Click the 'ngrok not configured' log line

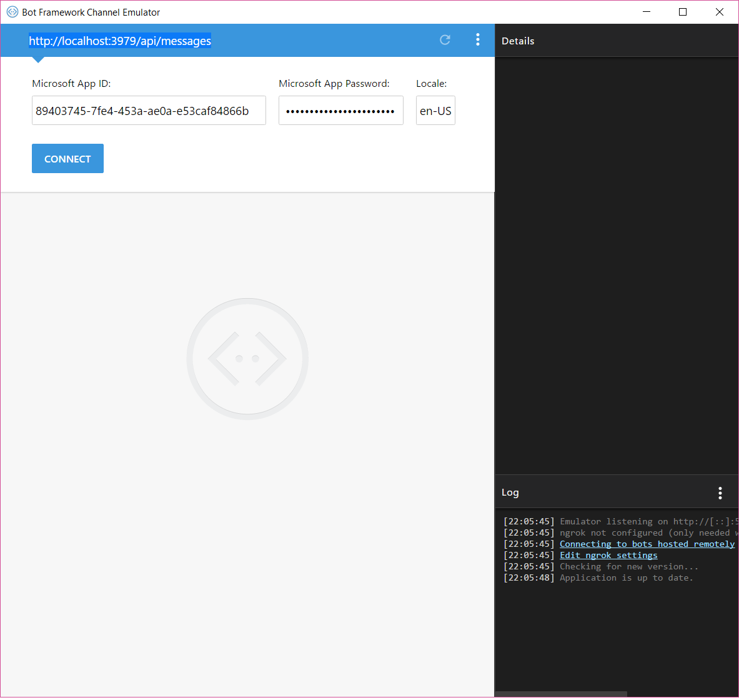[647, 533]
